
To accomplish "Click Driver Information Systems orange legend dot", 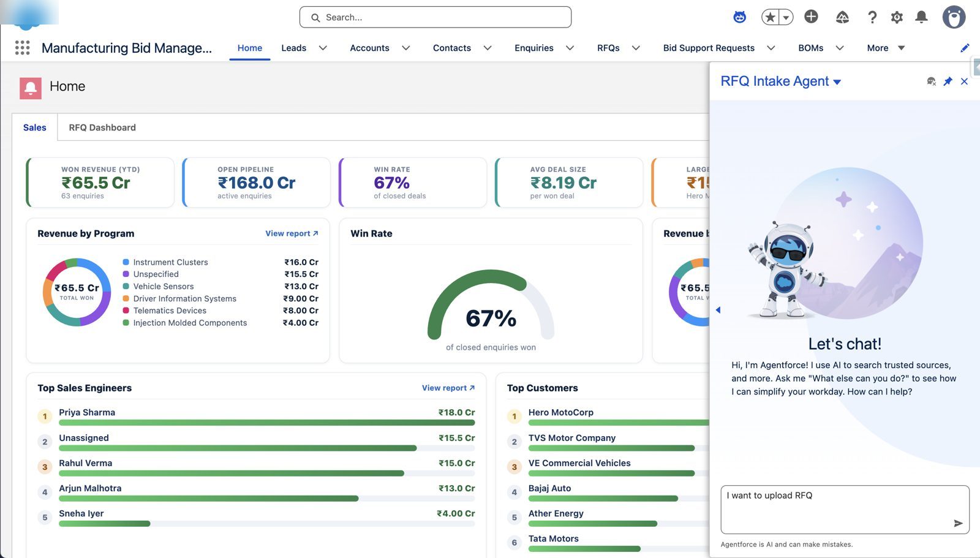I will point(126,298).
